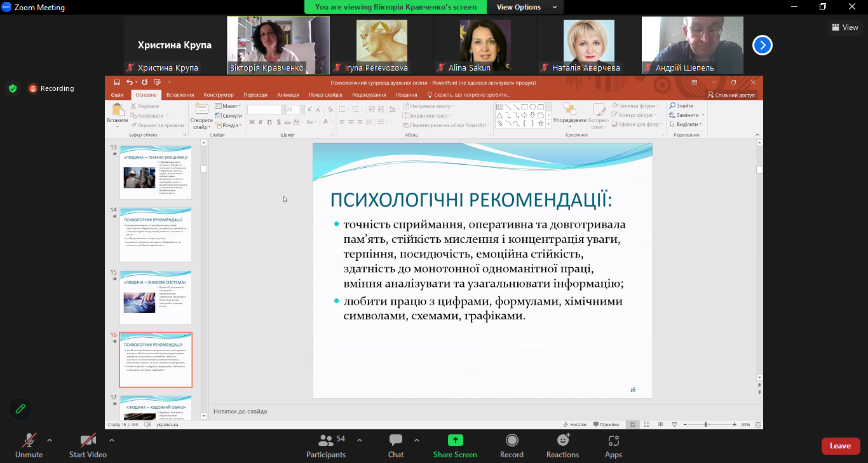The height and width of the screenshot is (463, 868).
Task: Select slide 14 thumbnail
Action: [156, 235]
